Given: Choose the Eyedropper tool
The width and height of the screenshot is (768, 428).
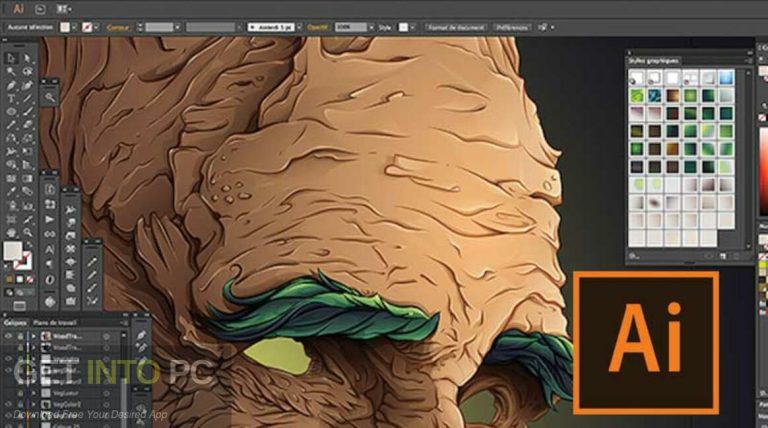Looking at the screenshot, I should (x=11, y=192).
